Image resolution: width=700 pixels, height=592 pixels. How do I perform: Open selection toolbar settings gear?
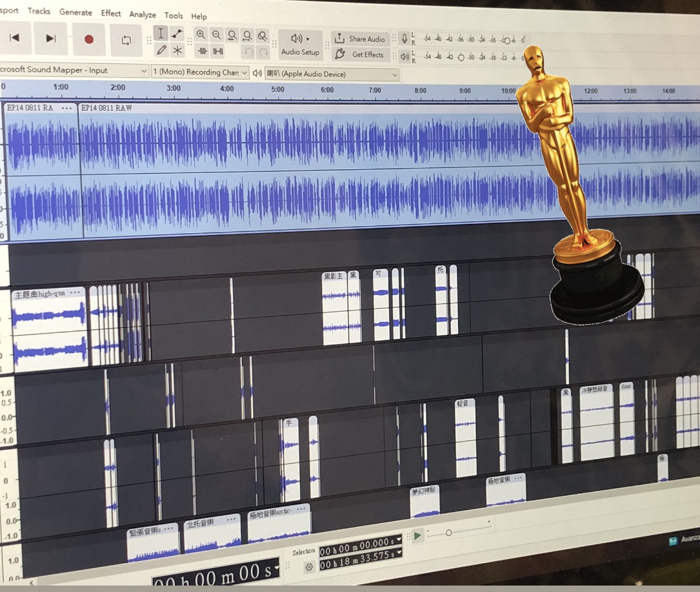tap(308, 566)
